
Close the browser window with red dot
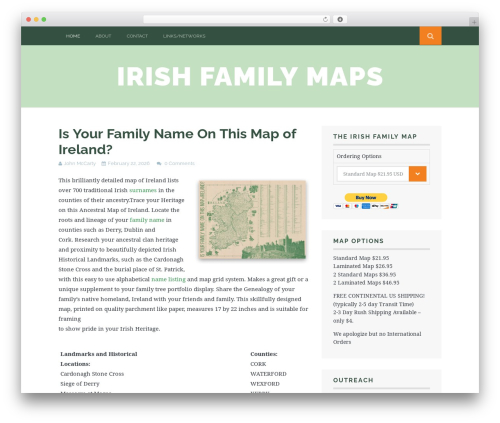tap(29, 19)
